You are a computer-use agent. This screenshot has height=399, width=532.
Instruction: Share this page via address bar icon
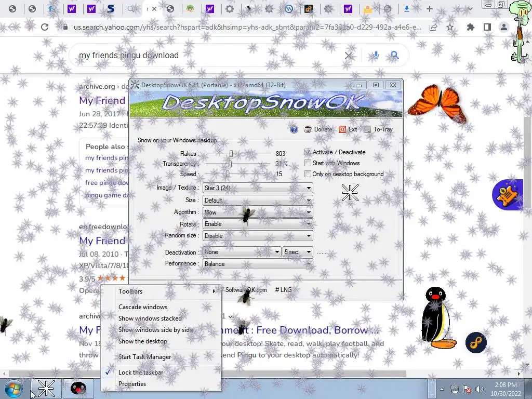tap(433, 28)
